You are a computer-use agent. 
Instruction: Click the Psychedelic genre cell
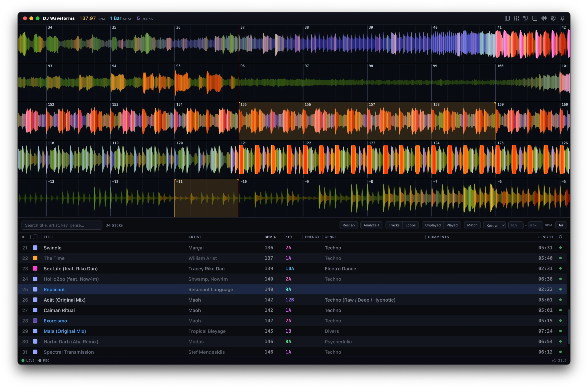338,341
